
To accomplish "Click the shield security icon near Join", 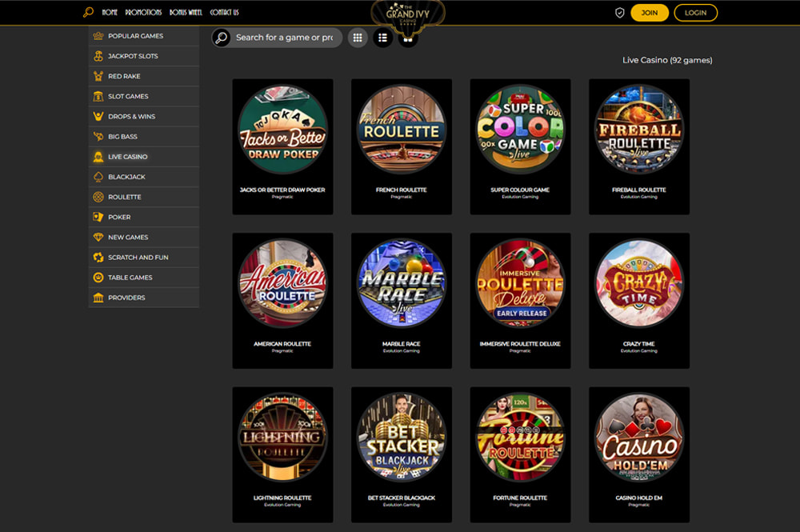I will tap(619, 13).
